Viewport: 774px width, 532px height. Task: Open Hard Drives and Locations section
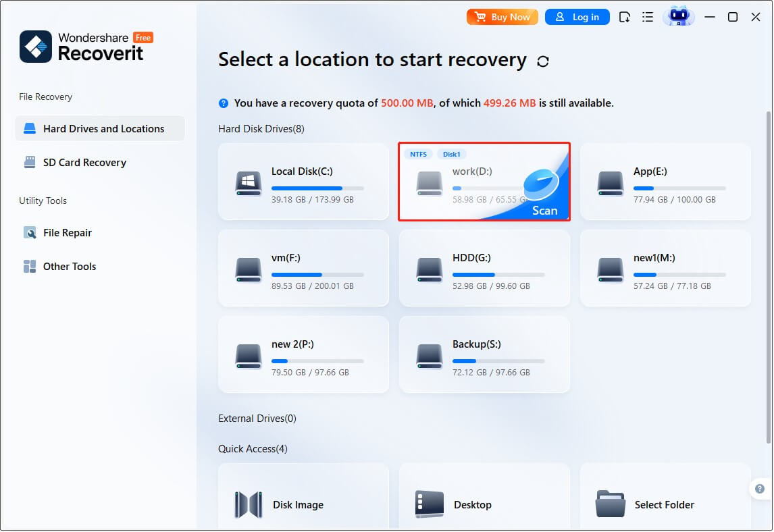click(100, 128)
